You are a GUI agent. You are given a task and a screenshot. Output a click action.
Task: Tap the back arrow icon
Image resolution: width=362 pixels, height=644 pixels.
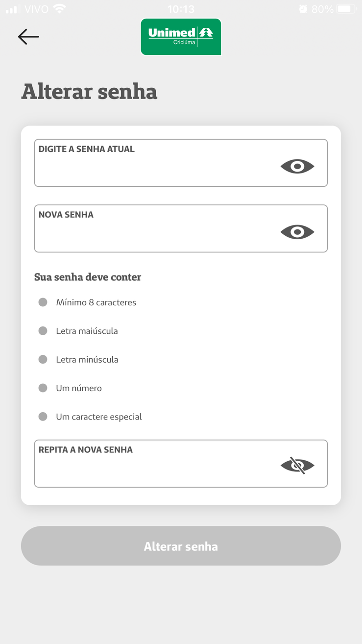(x=28, y=37)
